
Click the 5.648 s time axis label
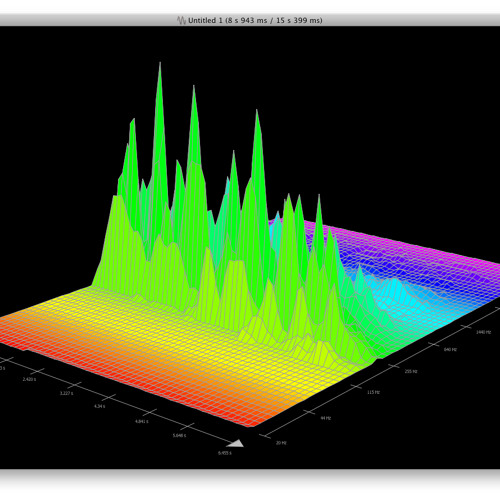click(179, 435)
